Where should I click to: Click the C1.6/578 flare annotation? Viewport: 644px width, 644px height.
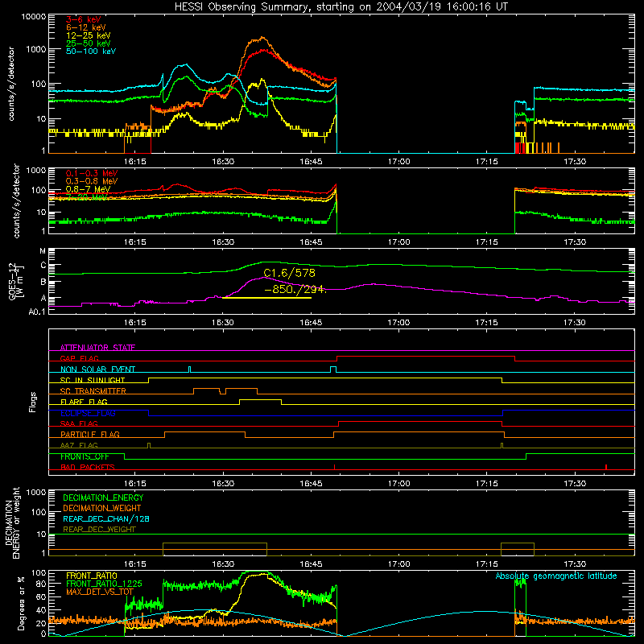290,273
